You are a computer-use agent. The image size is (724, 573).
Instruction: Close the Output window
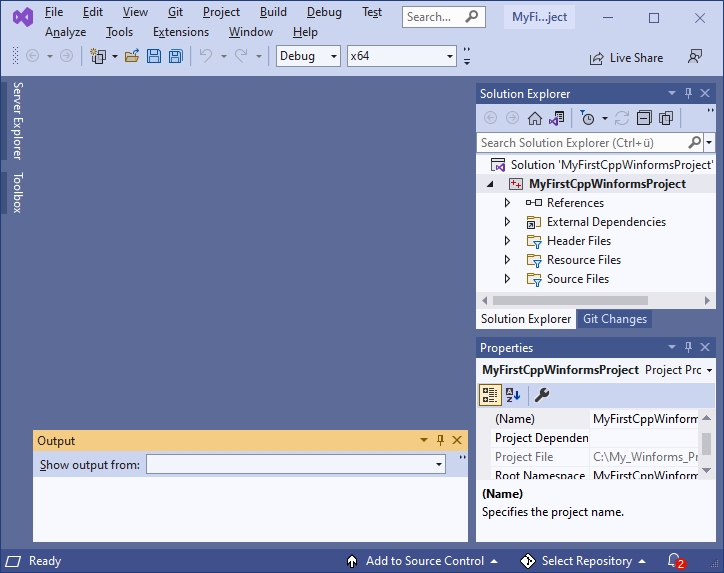point(457,440)
